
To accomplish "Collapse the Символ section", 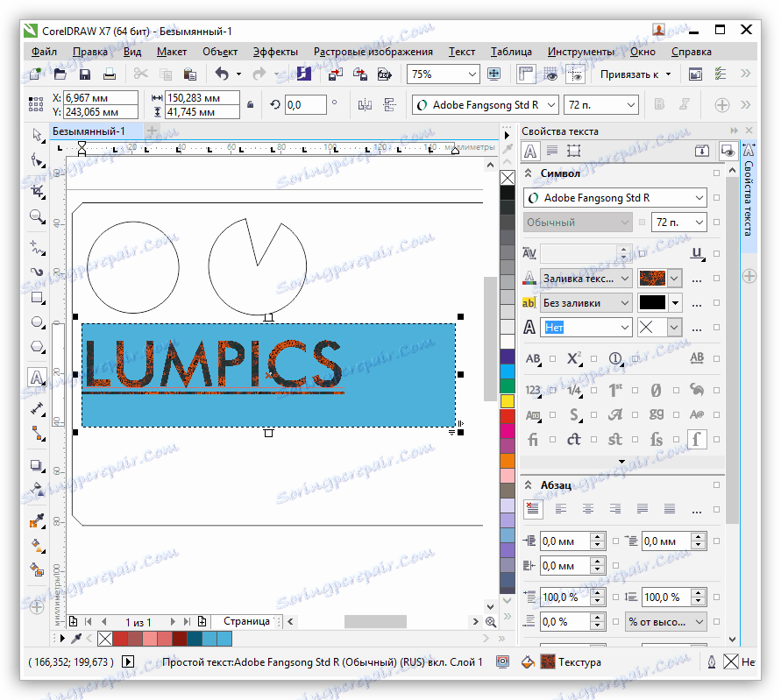I will (x=528, y=173).
